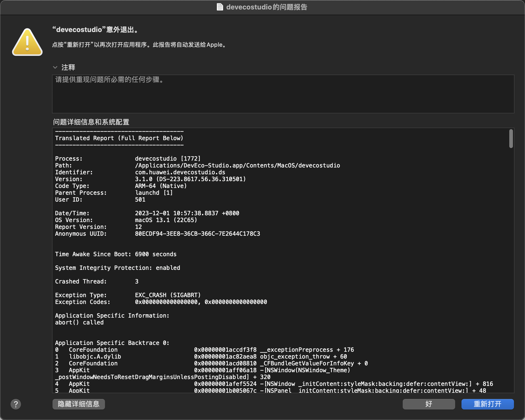Click backtrace frame '__exceptionPreprocess + 176'
This screenshot has height=420, width=525.
pos(307,350)
